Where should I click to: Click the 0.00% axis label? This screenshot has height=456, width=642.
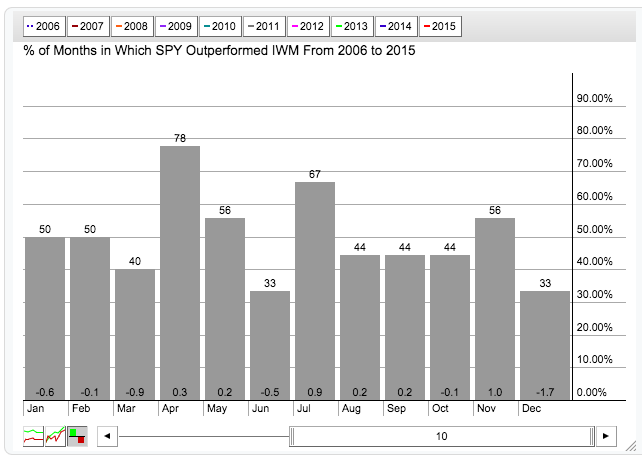[592, 393]
